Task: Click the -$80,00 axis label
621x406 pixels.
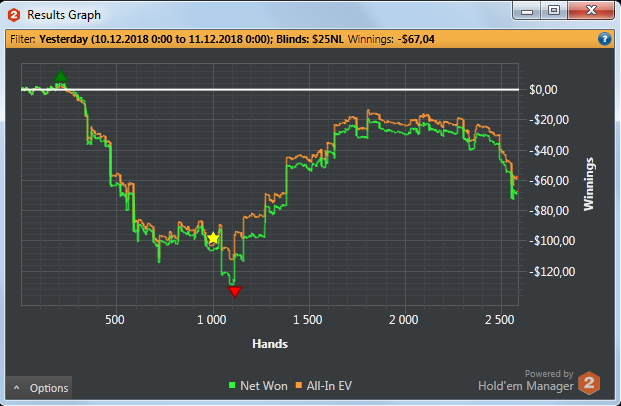Action: tap(549, 211)
